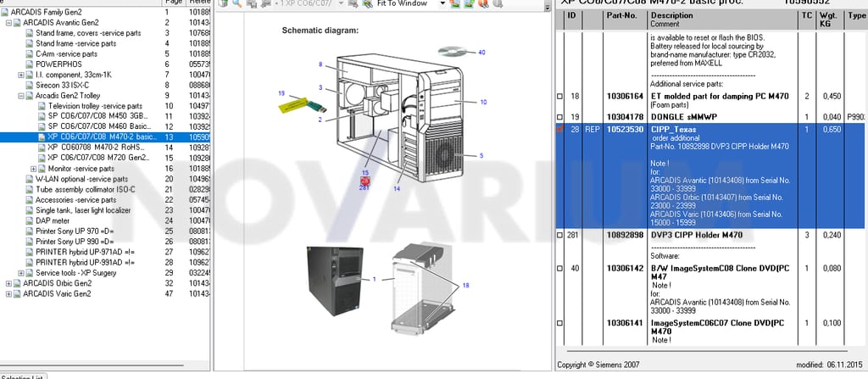The width and height of the screenshot is (868, 379).
Task: Click the parts list horizontal scrollbar
Action: pos(708,351)
